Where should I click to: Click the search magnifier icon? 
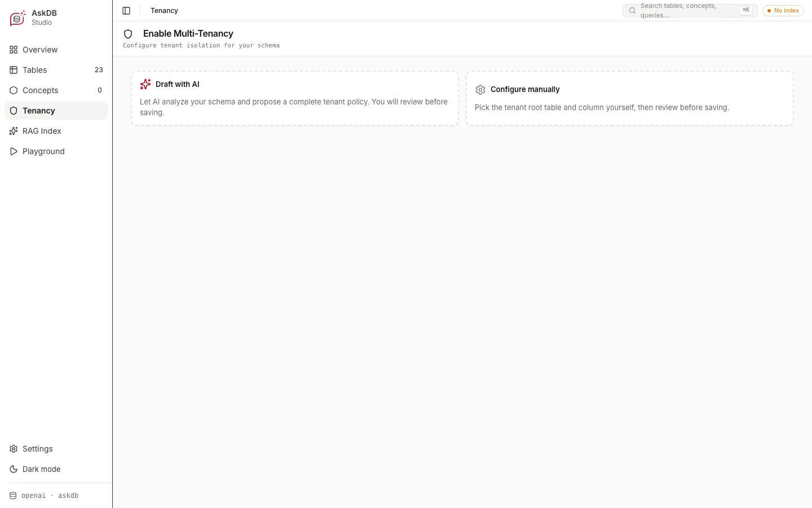(632, 11)
